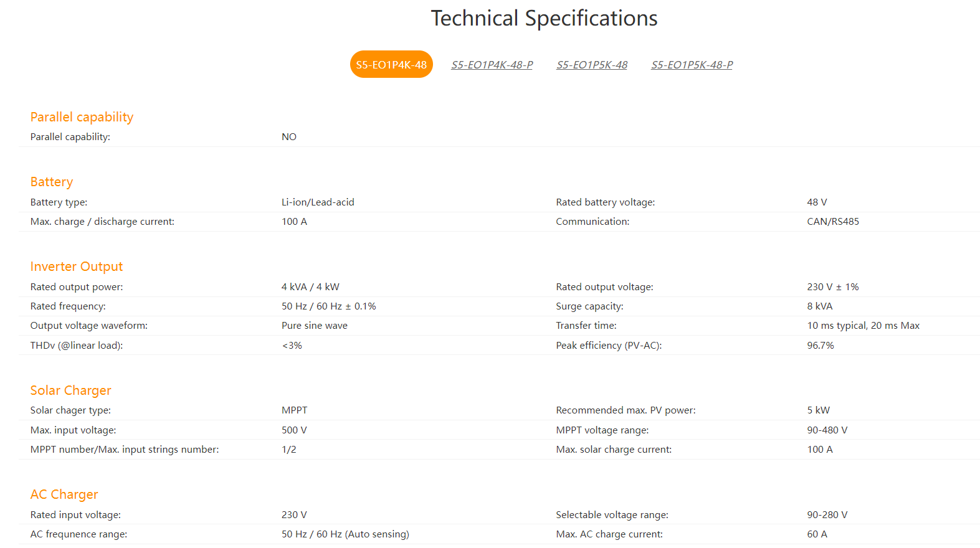Viewport: 980px width, 548px height.
Task: Click the CAN/RS485 communication value
Action: (833, 222)
